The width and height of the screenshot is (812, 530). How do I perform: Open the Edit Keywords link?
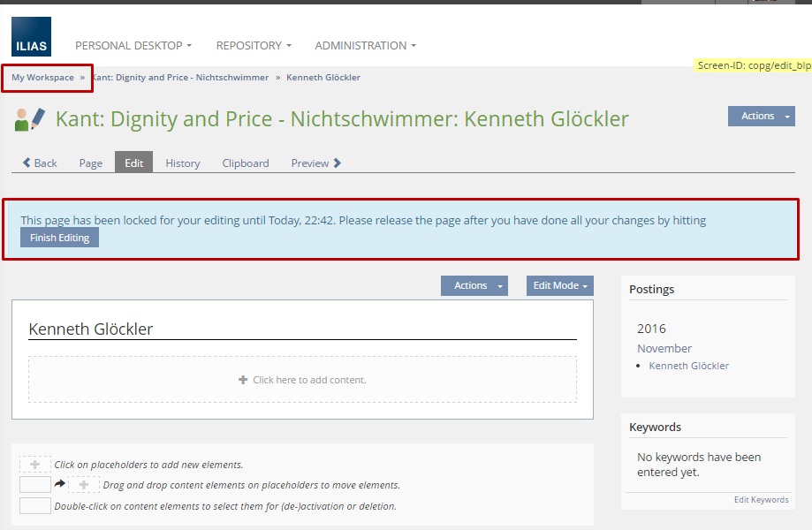coord(761,500)
